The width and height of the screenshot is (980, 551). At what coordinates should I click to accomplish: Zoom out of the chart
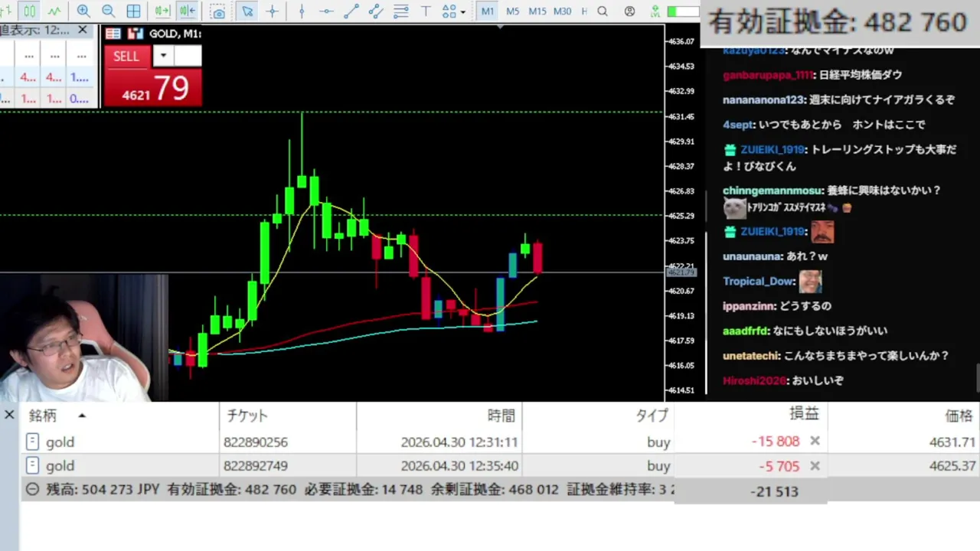coord(108,11)
